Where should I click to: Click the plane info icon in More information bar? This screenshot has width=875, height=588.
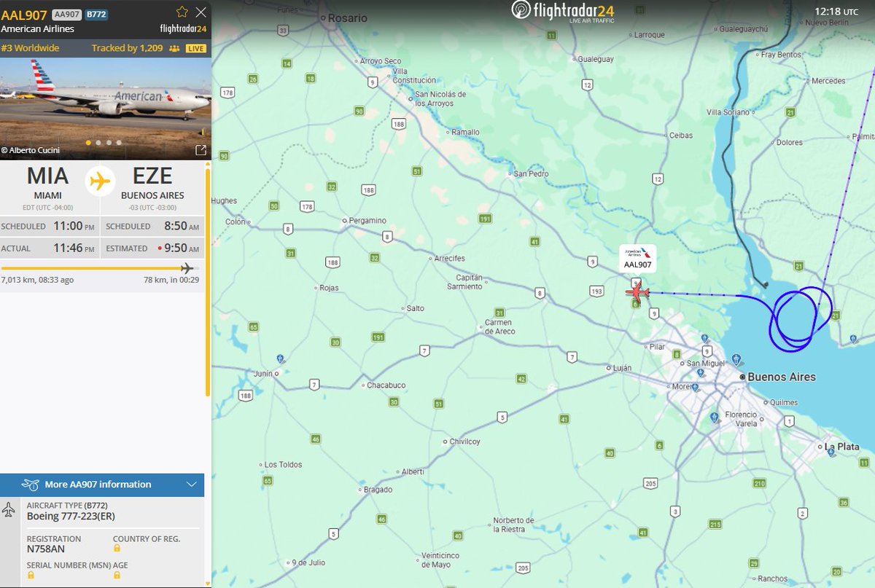pos(31,485)
